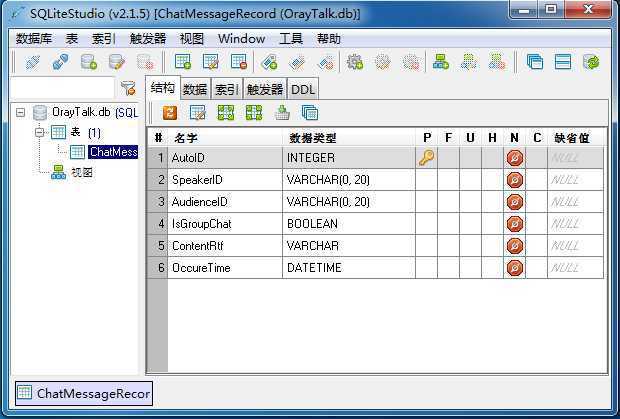
Task: Click the create index toolbar icon
Action: 269,62
